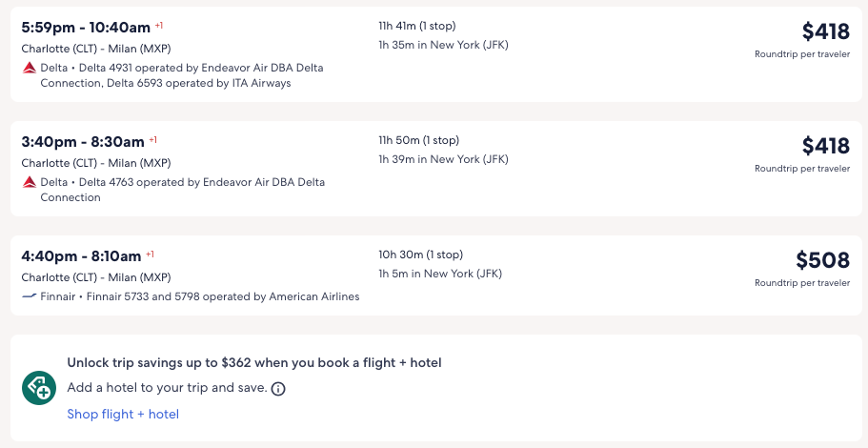
Task: Click the Delta logo on the 3:40pm flight
Action: [30, 182]
